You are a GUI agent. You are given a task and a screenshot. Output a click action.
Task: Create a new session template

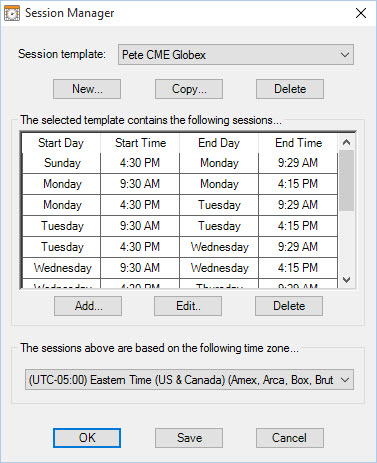tap(87, 89)
